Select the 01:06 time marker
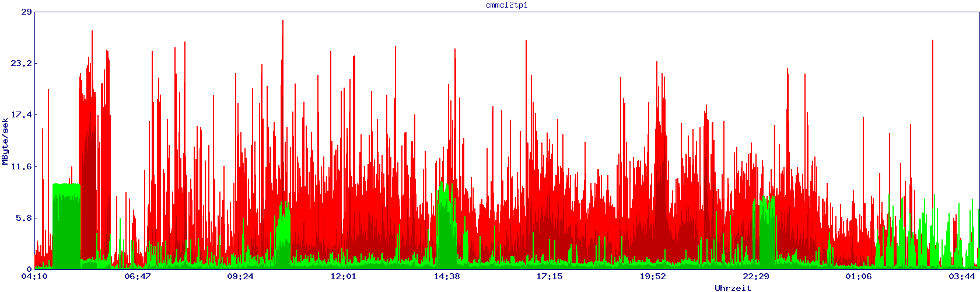Screen dimensions: 980x292 pyautogui.click(x=859, y=276)
